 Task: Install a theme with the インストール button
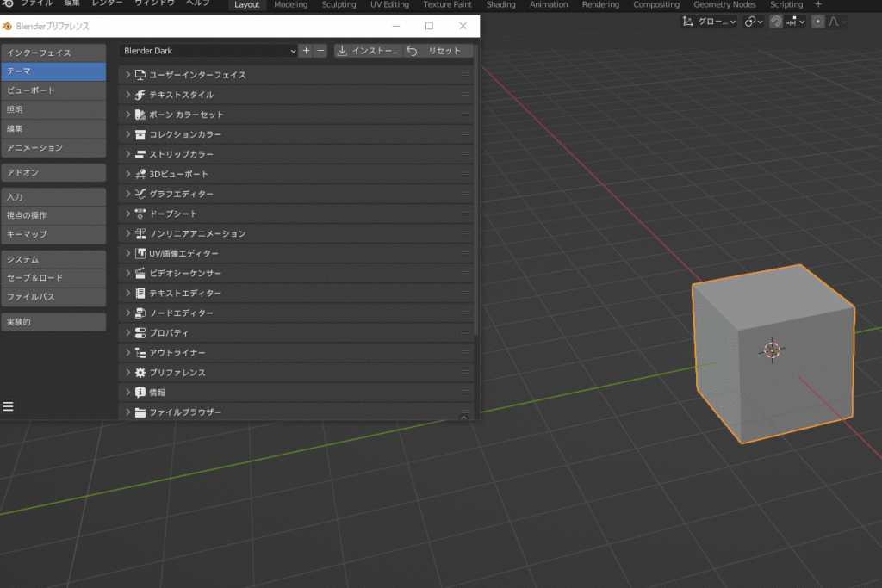(x=366, y=50)
